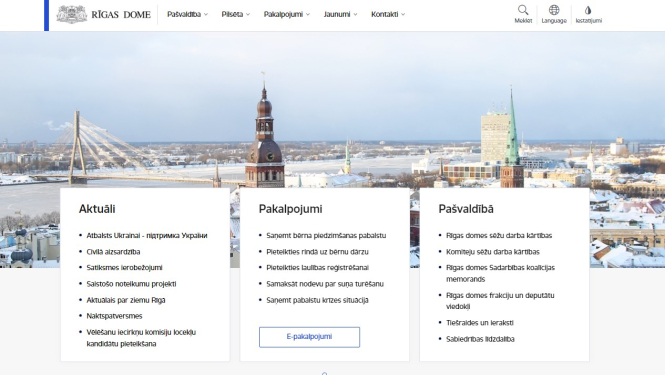Expand the Pašvaldība menu
665x375 pixels.
tap(187, 14)
